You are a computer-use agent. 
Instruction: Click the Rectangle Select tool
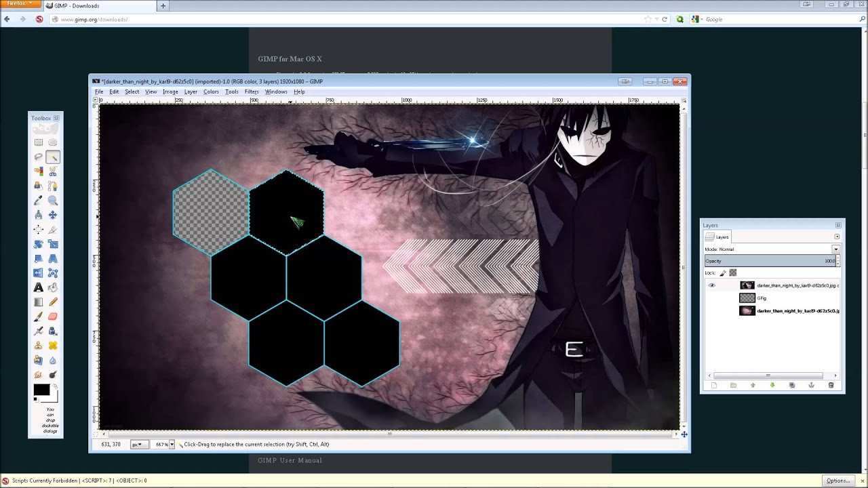click(x=39, y=142)
